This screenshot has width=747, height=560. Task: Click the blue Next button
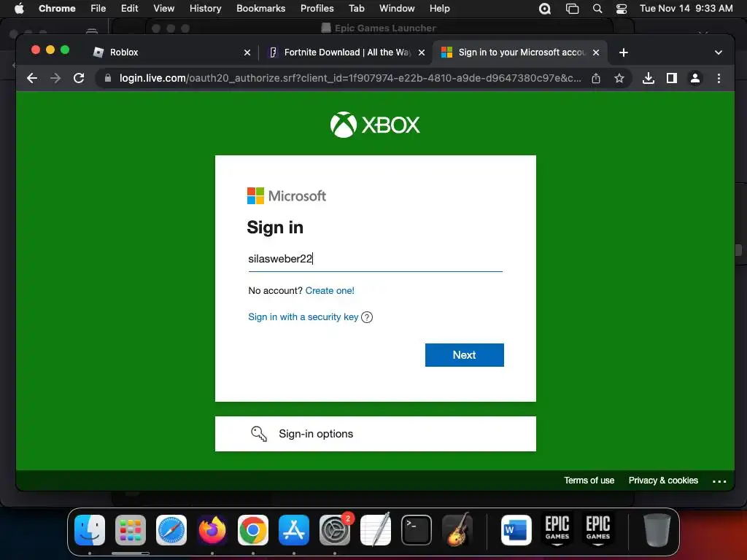tap(465, 355)
